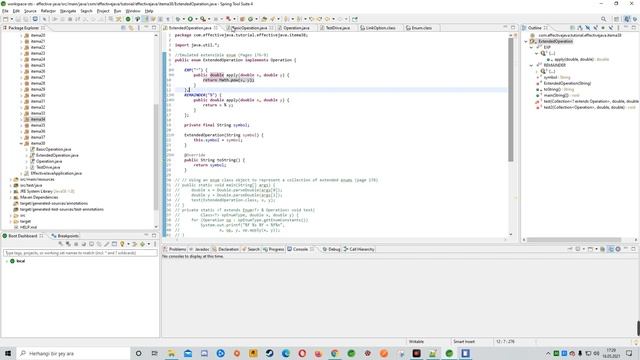
Task: Minimize the editor area
Action: click(x=505, y=27)
